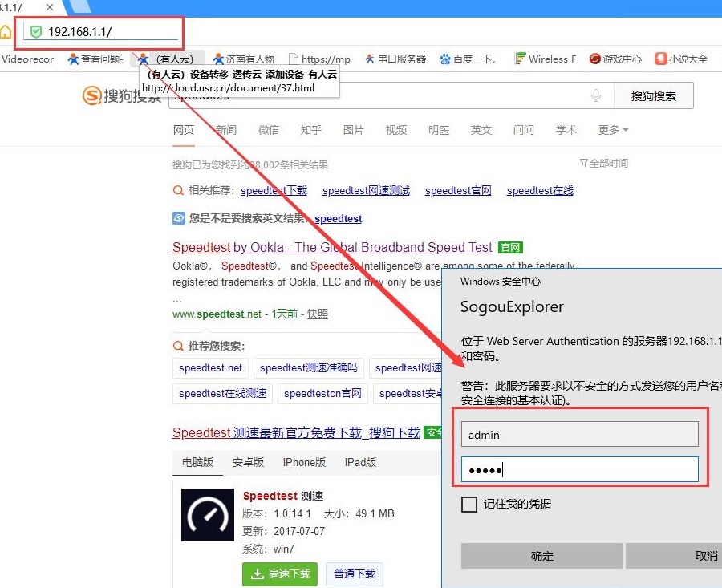Click the speedtest在线 suggestion link

click(540, 191)
